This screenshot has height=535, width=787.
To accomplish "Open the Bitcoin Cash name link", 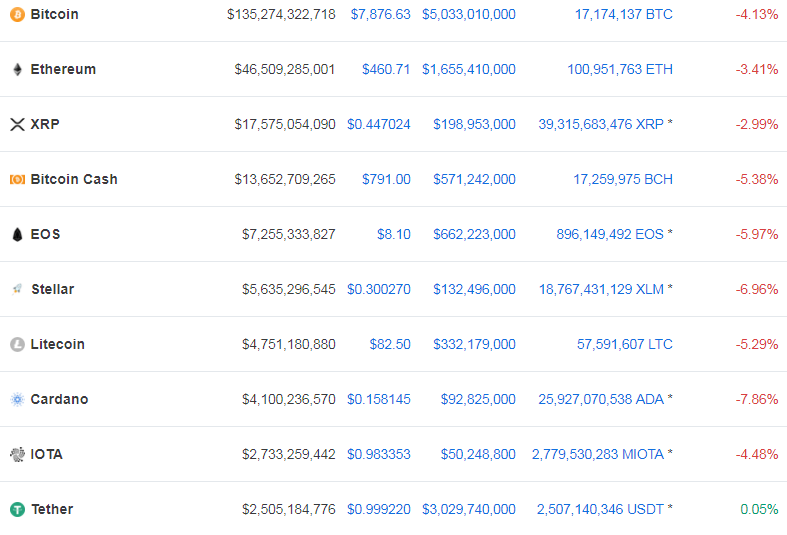I will tap(74, 179).
